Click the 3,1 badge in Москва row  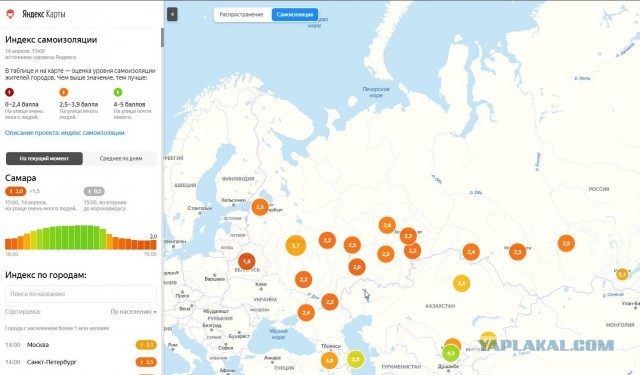coord(146,345)
